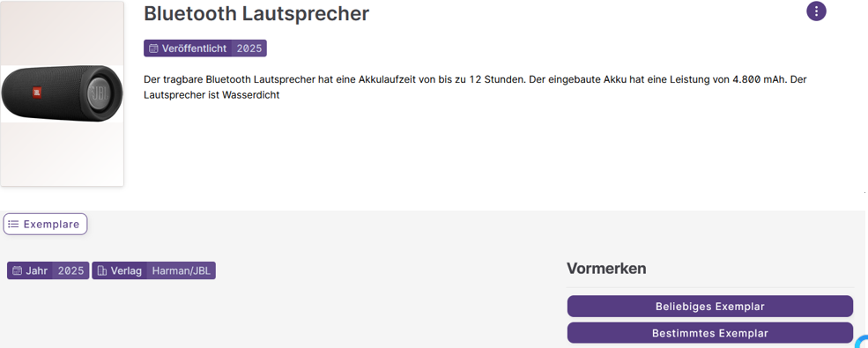The height and width of the screenshot is (348, 868).
Task: Select the Harman/JBL publisher value
Action: tap(181, 270)
